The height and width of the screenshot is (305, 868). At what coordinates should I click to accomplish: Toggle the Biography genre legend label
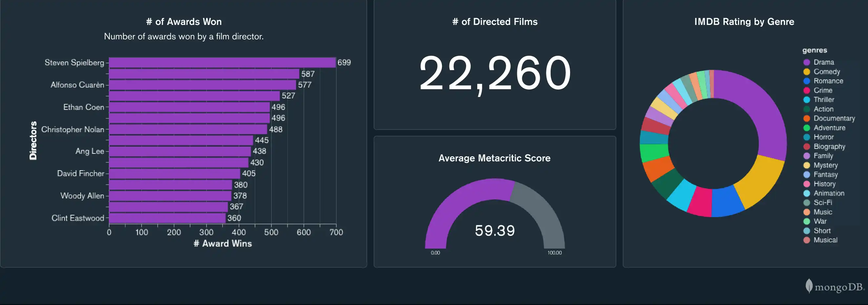pyautogui.click(x=829, y=147)
